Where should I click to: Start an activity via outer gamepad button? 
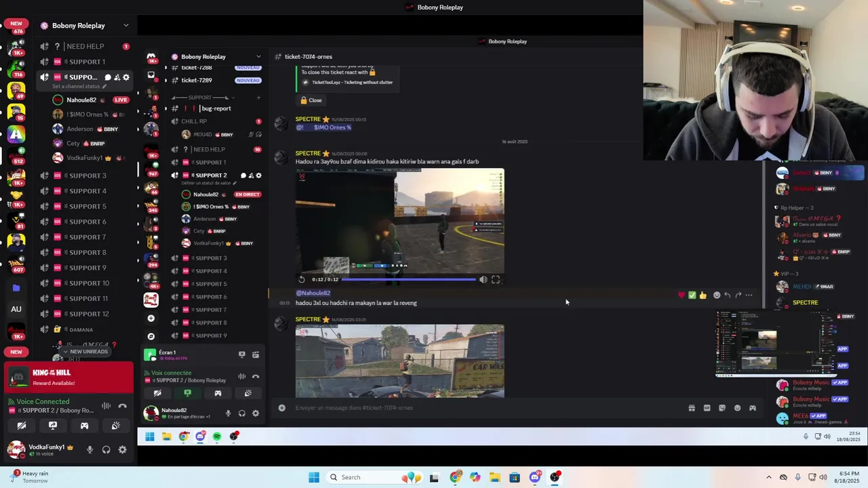(x=84, y=426)
